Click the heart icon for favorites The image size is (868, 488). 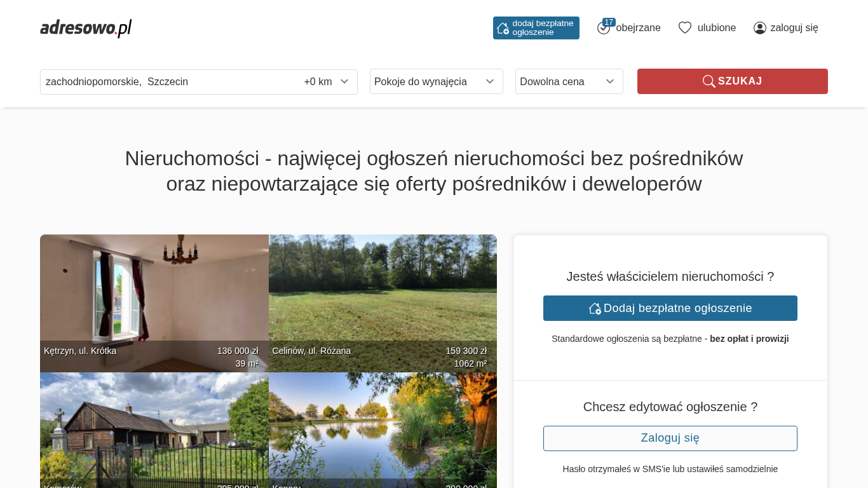[684, 28]
